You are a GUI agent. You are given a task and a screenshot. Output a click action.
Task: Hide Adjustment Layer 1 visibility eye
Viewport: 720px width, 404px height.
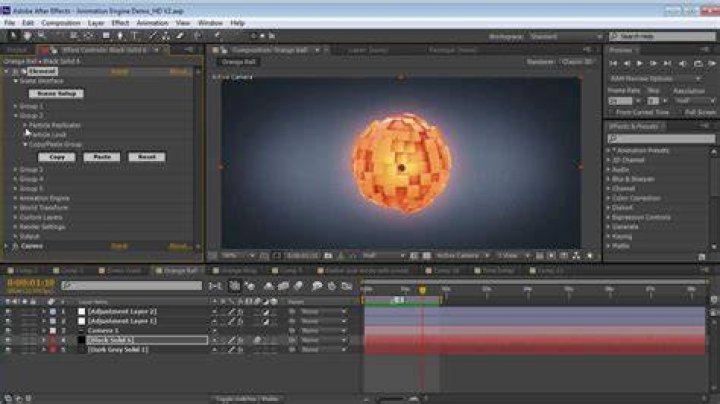coord(8,321)
